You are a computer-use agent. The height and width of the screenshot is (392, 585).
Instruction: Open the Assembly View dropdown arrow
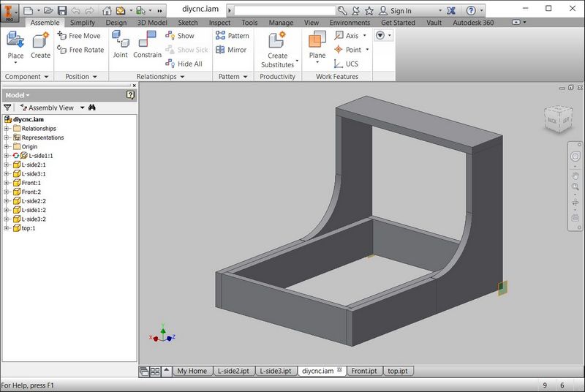[x=82, y=108]
